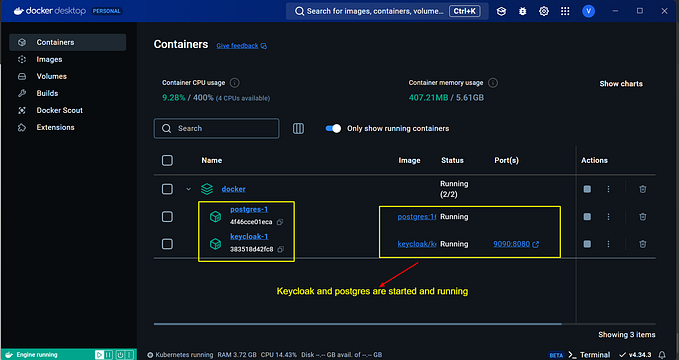Click the horizontal scrollbar under the table
The width and height of the screenshot is (679, 360).
pyautogui.click(x=358, y=324)
